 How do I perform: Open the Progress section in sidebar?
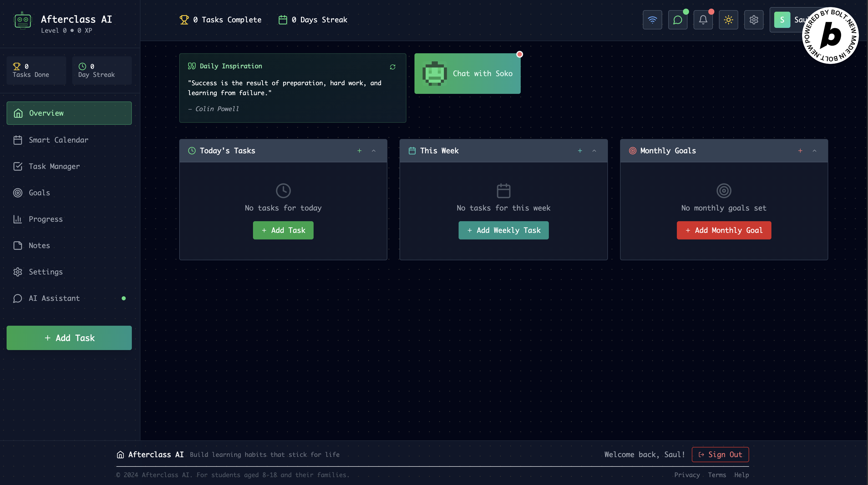click(x=45, y=219)
